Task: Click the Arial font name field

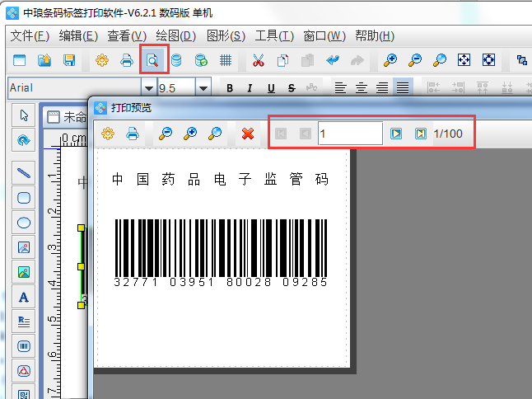Action: tap(74, 88)
